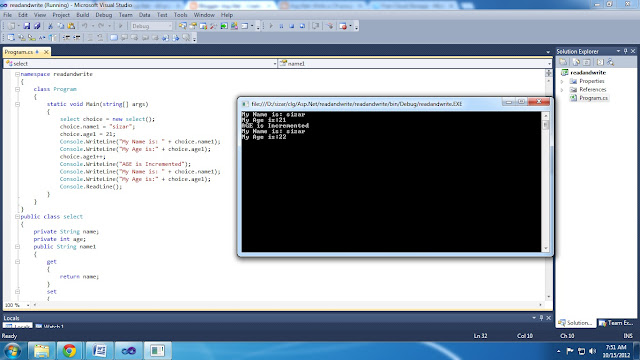Click the clock in the system tray
The height and width of the screenshot is (360, 640).
coord(616,351)
